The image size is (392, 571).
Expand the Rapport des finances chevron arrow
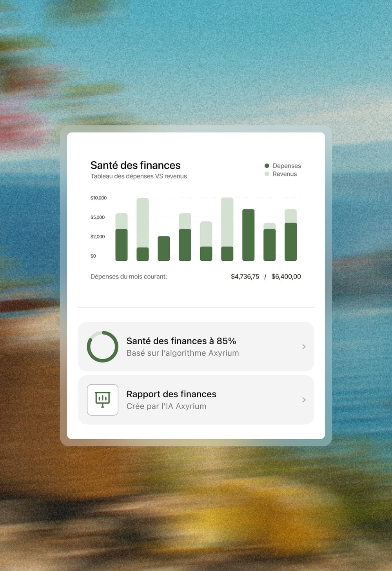point(304,400)
